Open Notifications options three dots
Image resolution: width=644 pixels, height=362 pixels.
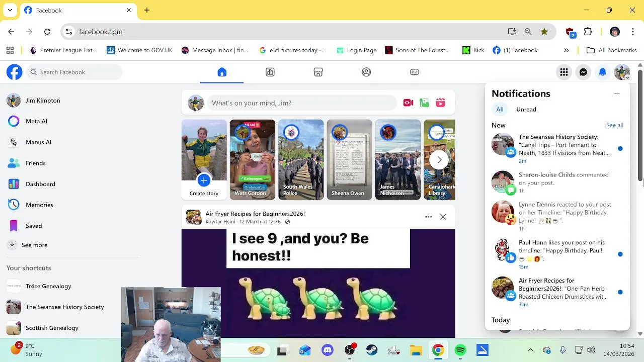617,94
